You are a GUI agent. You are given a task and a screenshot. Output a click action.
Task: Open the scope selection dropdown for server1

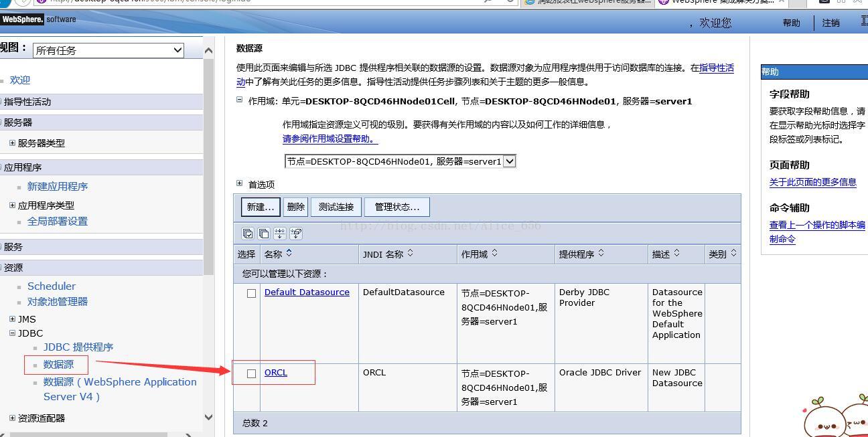(401, 161)
